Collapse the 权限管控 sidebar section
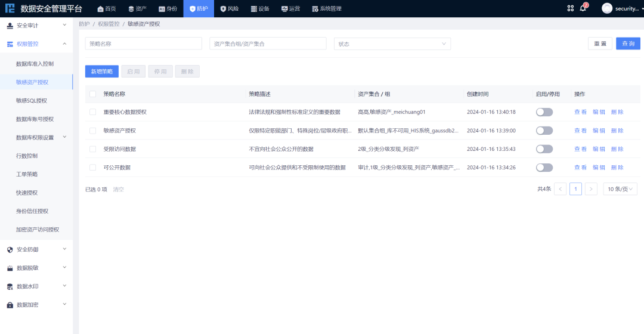This screenshot has height=334, width=644. coord(64,44)
